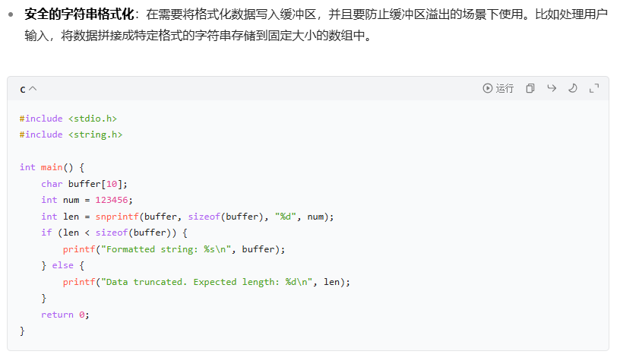Click the "} else {" line

pyautogui.click(x=62, y=266)
